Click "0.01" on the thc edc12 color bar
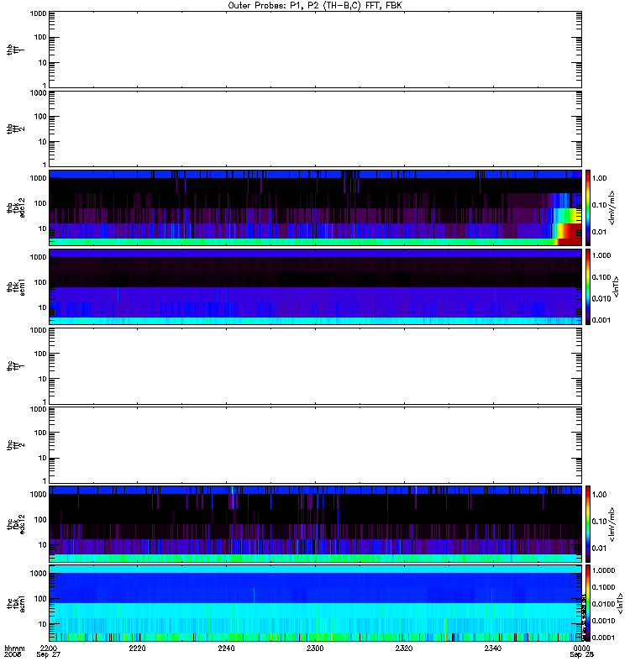This screenshot has width=630, height=672. point(599,548)
